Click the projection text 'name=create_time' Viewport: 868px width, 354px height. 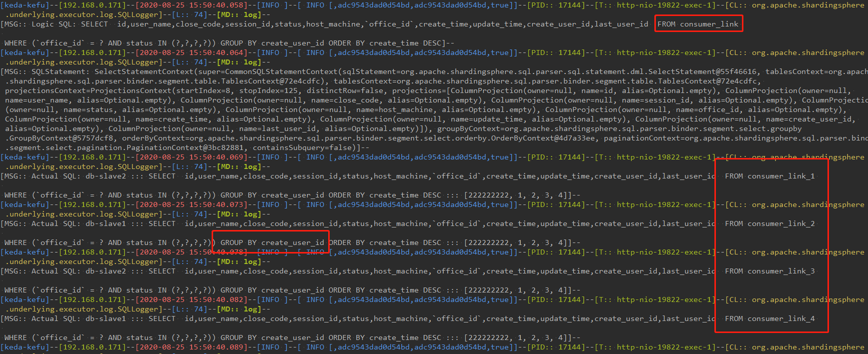pos(172,119)
